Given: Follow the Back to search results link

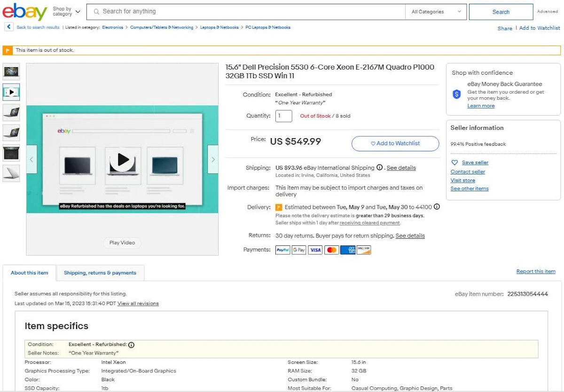Looking at the screenshot, I should (38, 27).
